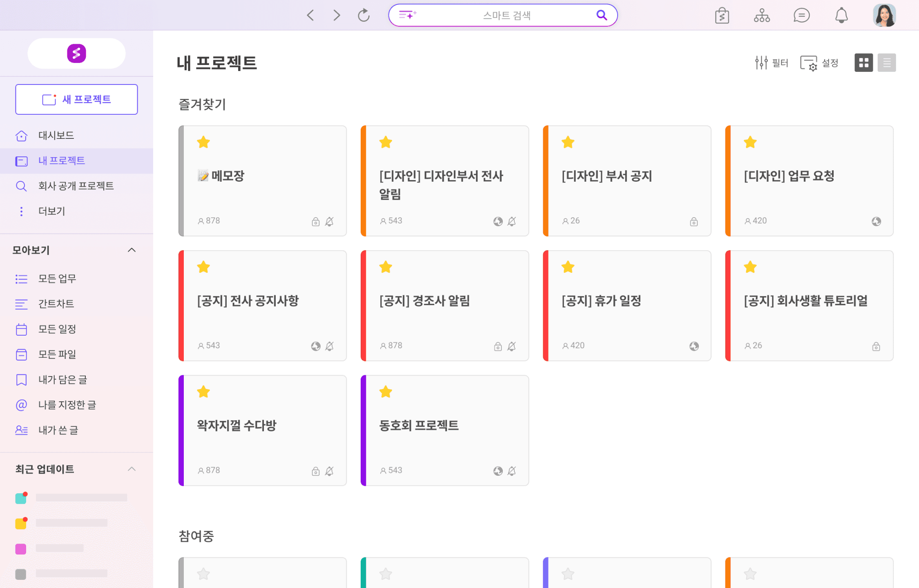Click the clipboard shop icon in the header
The height and width of the screenshot is (588, 919).
tap(722, 16)
